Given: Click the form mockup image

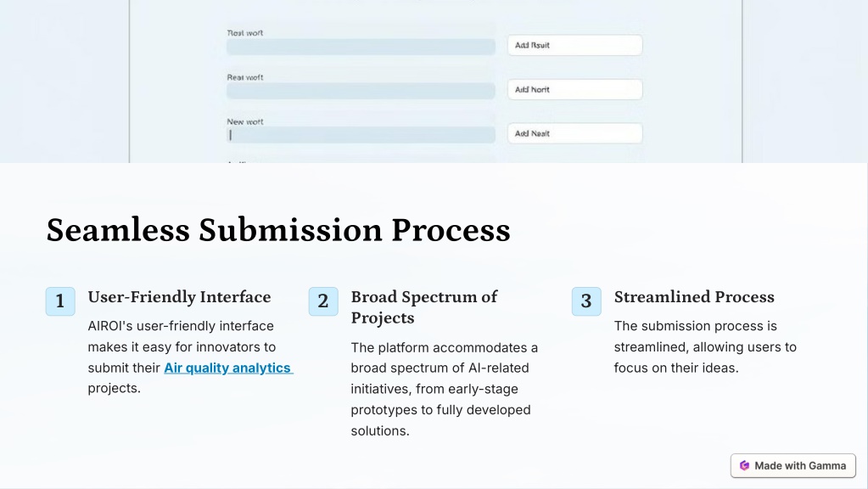Looking at the screenshot, I should coord(434,81).
